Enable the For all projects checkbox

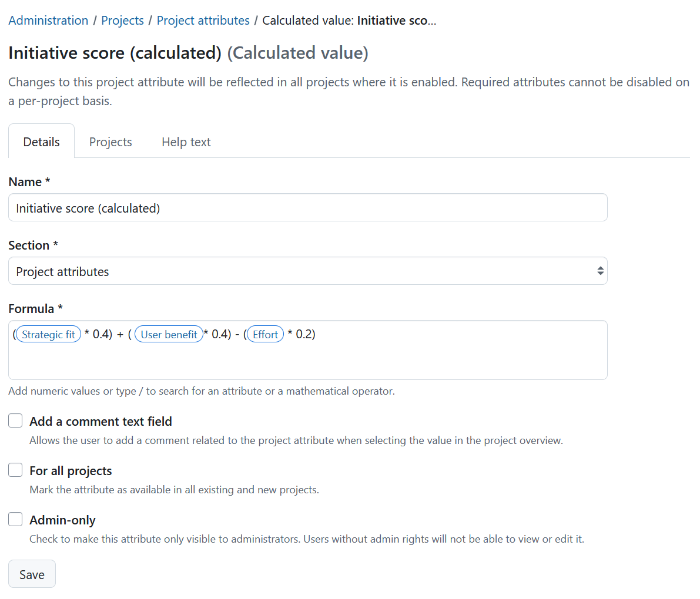tap(15, 470)
